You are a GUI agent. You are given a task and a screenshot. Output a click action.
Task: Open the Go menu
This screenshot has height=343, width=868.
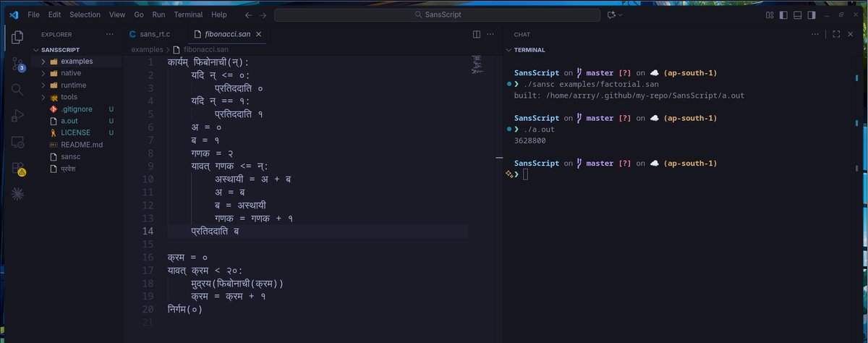[x=139, y=14]
